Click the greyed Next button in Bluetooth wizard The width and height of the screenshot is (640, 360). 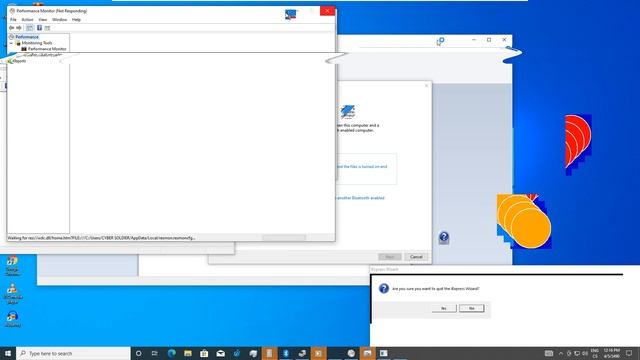pos(390,257)
